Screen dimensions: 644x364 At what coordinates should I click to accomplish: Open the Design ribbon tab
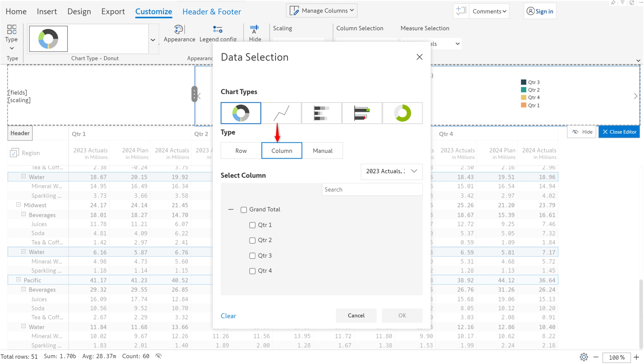(x=79, y=11)
